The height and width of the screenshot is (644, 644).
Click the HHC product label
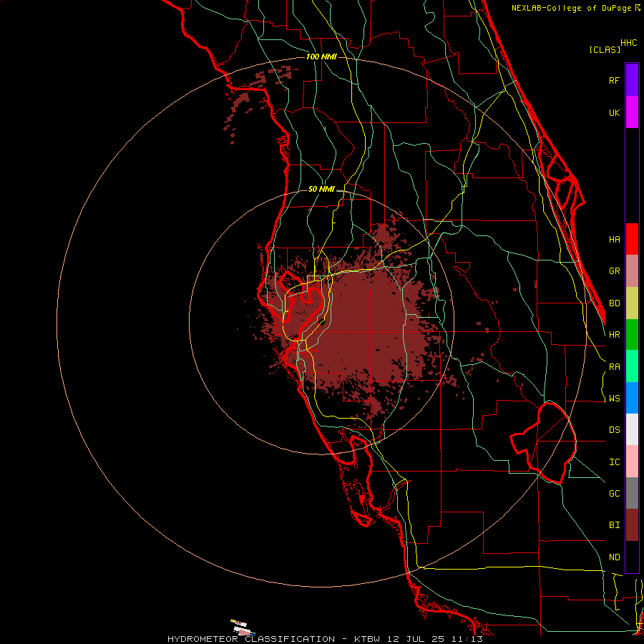click(628, 43)
